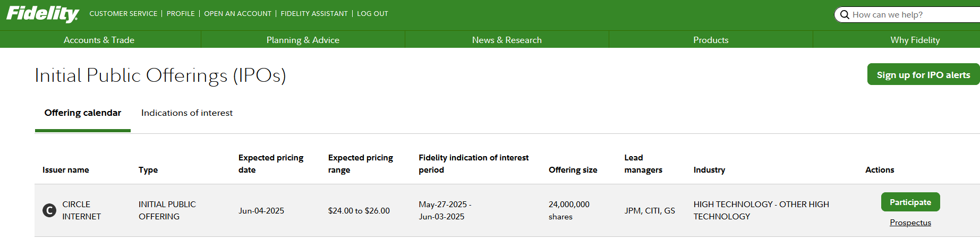Launch Fidelity Assistant
This screenshot has width=980, height=247.
314,14
